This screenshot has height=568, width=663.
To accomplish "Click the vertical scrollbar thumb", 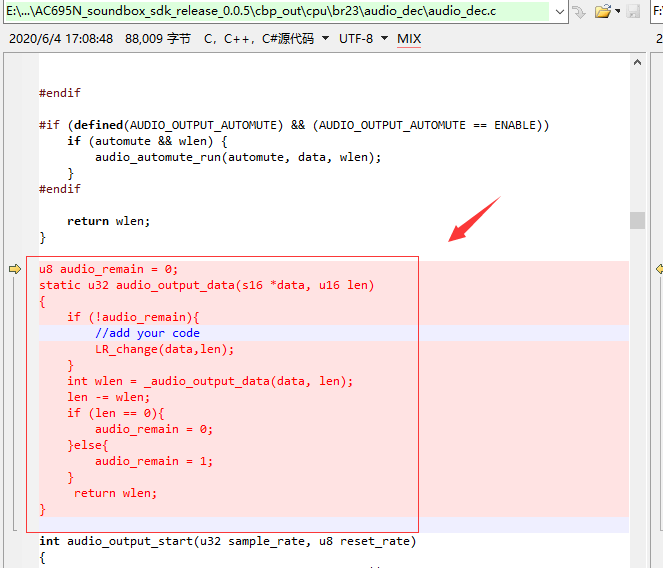I will click(637, 220).
